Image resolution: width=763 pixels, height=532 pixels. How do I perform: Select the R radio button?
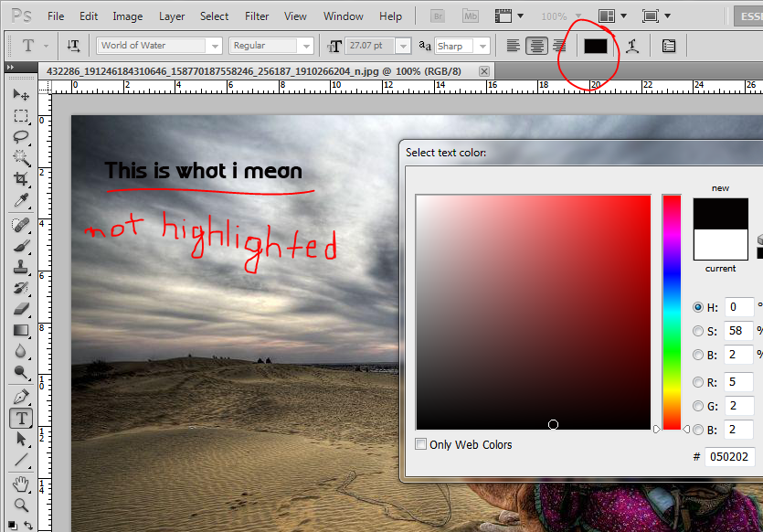click(x=699, y=382)
